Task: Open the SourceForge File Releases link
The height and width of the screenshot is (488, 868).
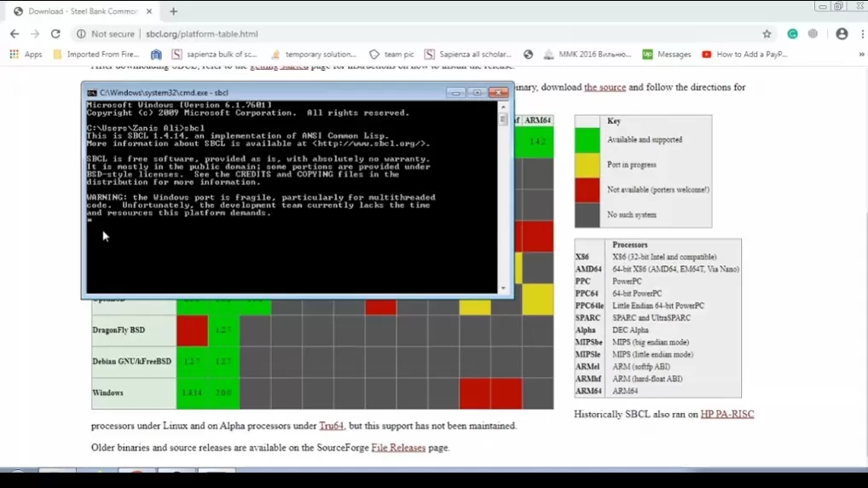Action: point(398,448)
